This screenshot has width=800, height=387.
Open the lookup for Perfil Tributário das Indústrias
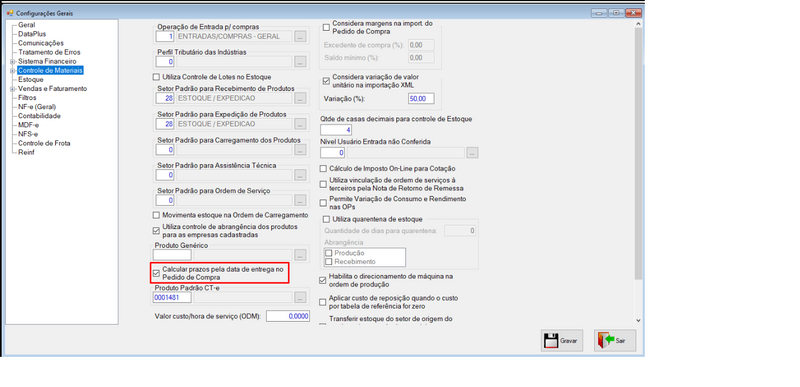(x=301, y=62)
